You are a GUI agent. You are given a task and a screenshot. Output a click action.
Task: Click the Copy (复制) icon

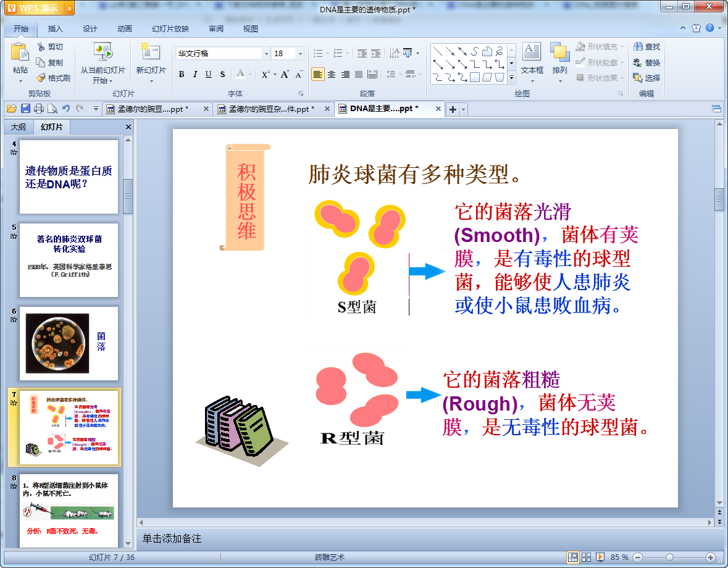coord(41,62)
